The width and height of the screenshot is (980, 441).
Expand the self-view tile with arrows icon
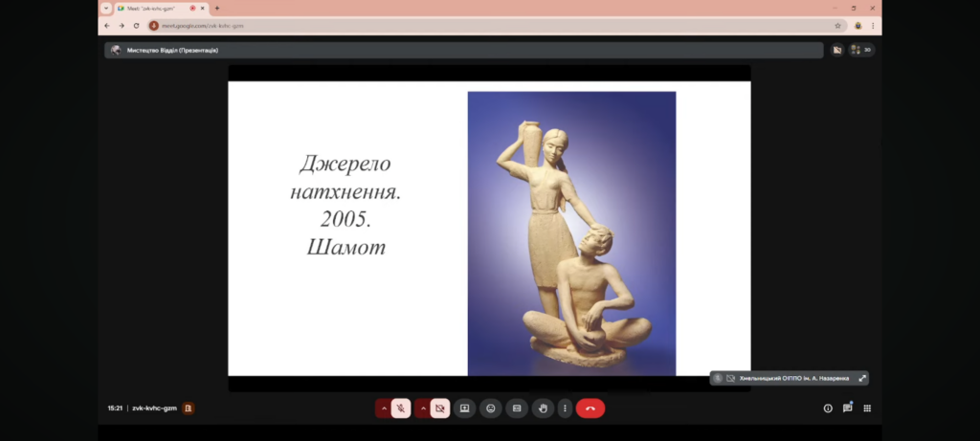861,378
